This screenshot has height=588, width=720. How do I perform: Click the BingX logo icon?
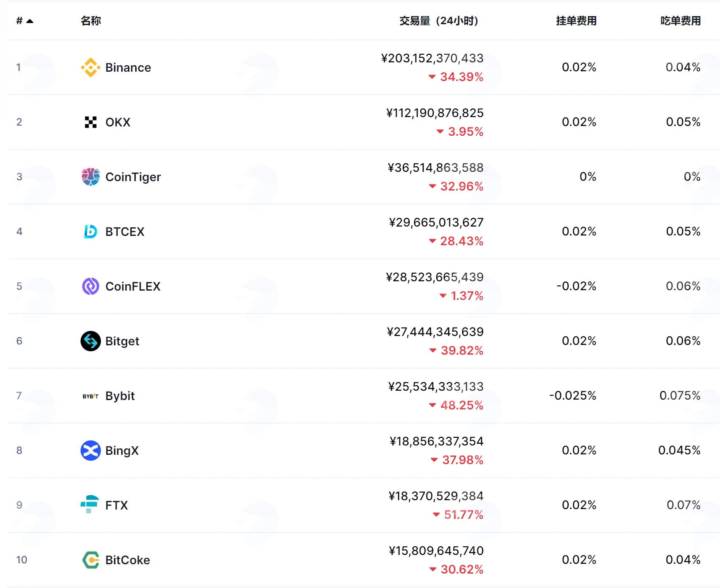click(90, 451)
